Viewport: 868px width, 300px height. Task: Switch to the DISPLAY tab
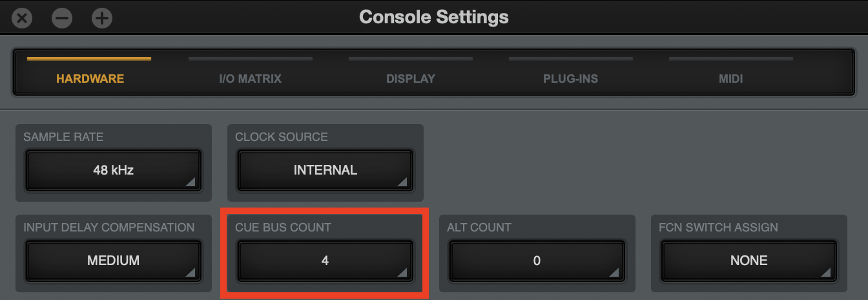411,79
